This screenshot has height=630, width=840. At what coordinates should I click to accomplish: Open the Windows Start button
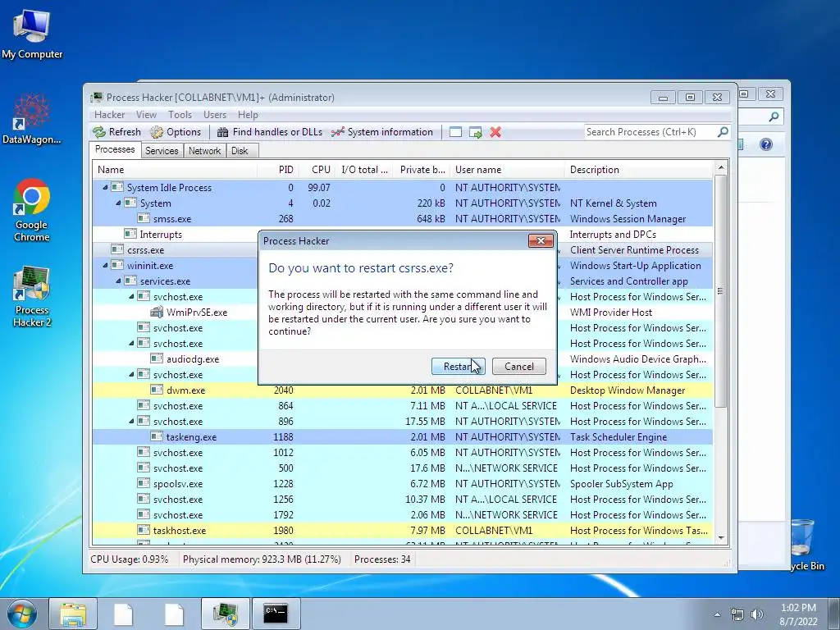pos(22,614)
